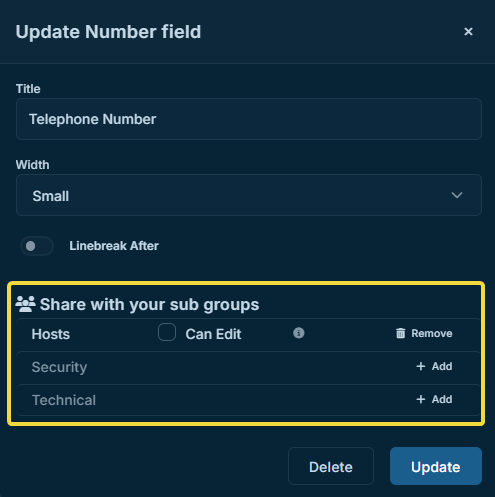Click the trash icon to remove Hosts

point(400,333)
